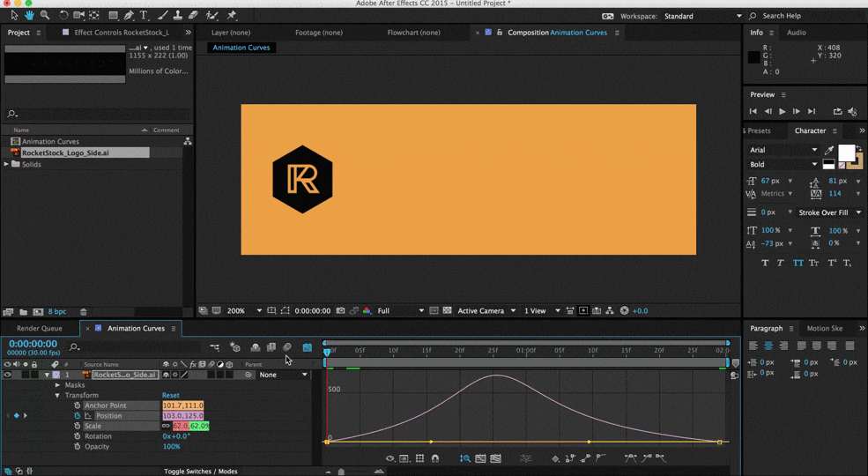Collapse the RocketStock layer twirl arrow
The image size is (868, 476).
pos(47,375)
